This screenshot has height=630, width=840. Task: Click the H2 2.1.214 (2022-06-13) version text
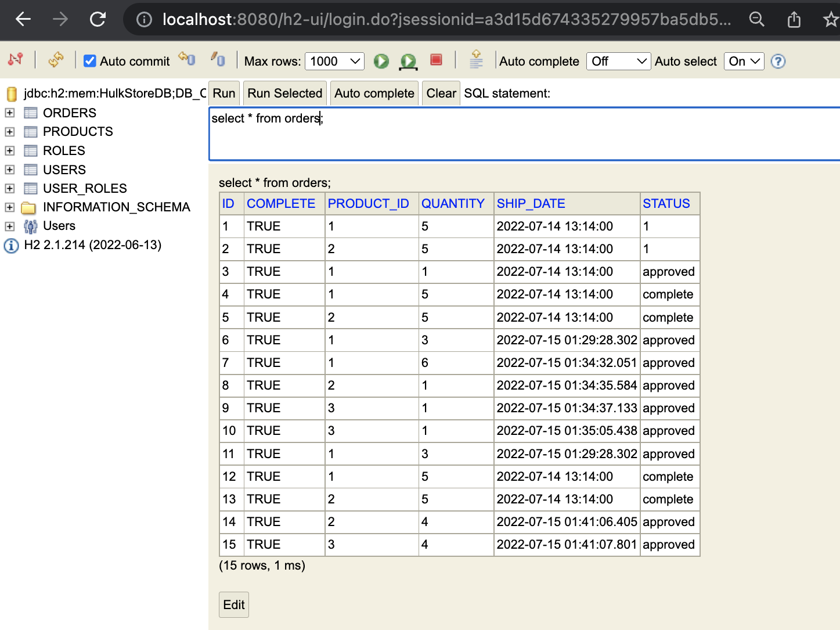pos(93,245)
